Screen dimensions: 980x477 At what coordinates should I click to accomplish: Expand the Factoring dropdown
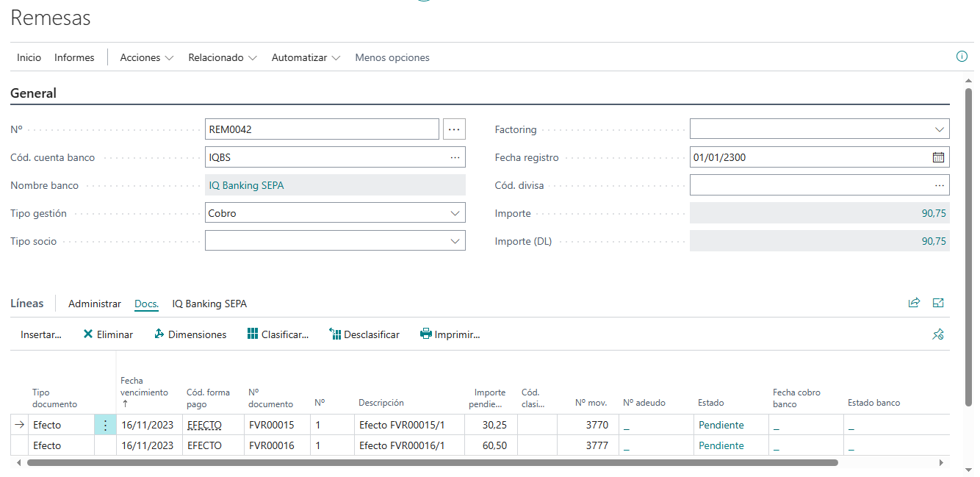(940, 129)
